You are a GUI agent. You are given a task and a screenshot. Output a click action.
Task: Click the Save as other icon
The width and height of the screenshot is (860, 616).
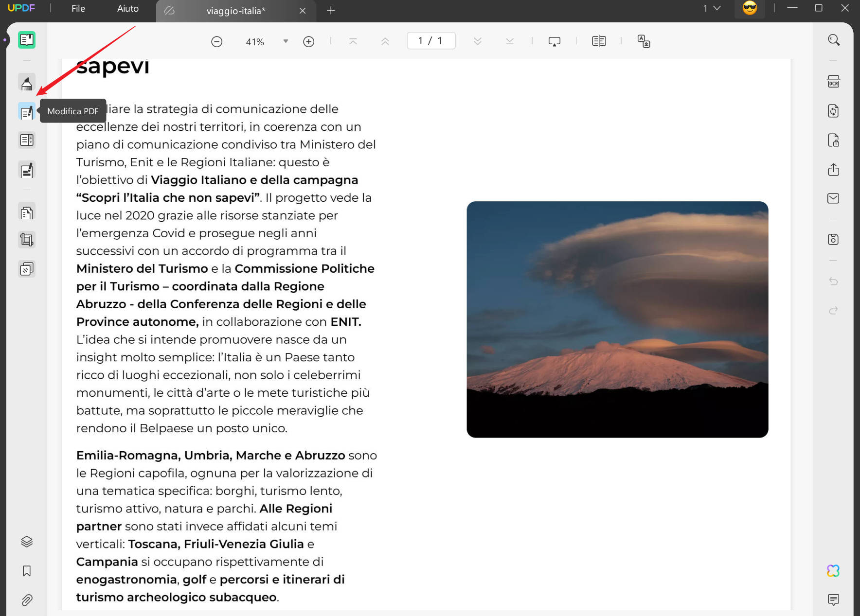(833, 239)
